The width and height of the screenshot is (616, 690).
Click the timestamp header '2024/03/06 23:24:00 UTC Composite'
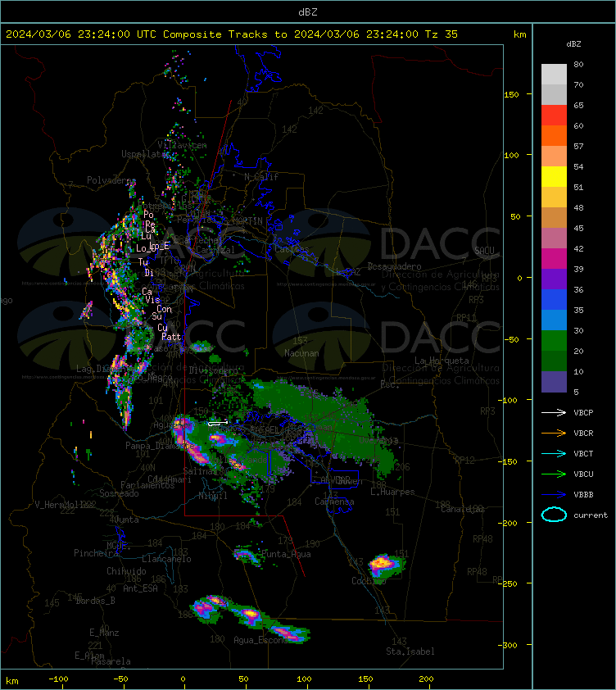point(114,34)
